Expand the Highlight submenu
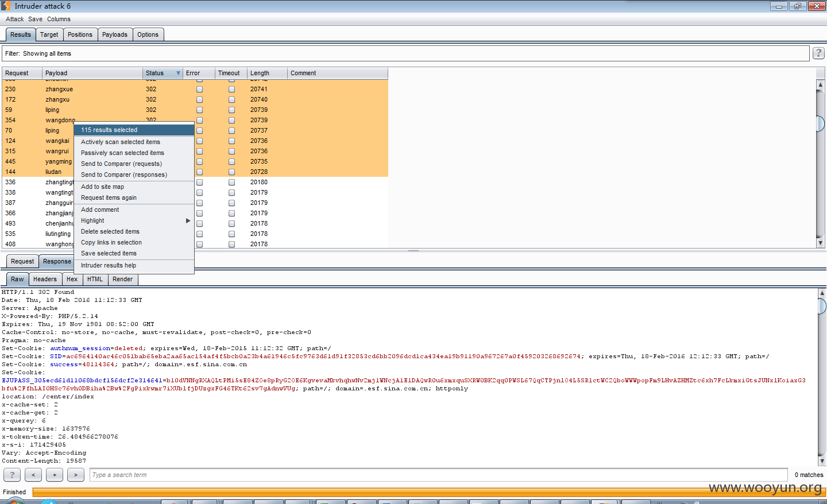This screenshot has height=504, width=827. (187, 220)
